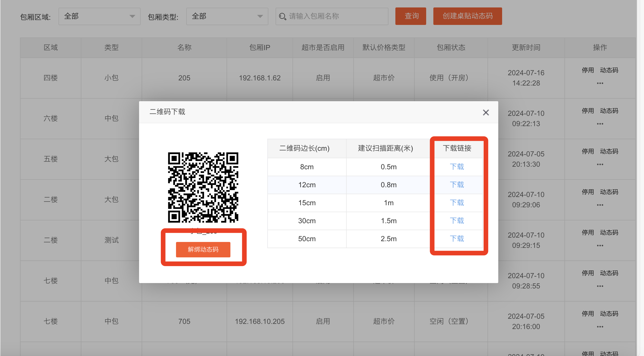Click the 区域 column header
Image resolution: width=644 pixels, height=356 pixels.
(x=51, y=48)
